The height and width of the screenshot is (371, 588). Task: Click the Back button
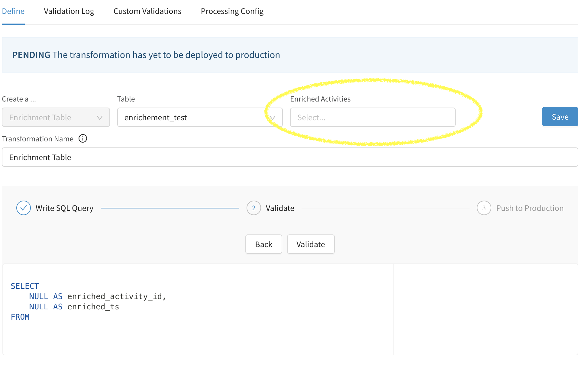pos(263,244)
